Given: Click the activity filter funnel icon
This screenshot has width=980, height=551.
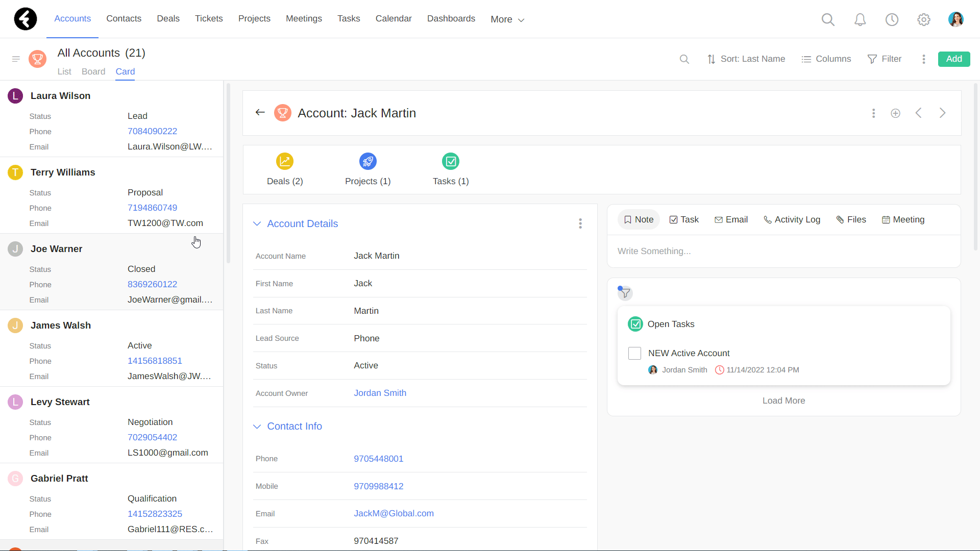Looking at the screenshot, I should (x=625, y=293).
